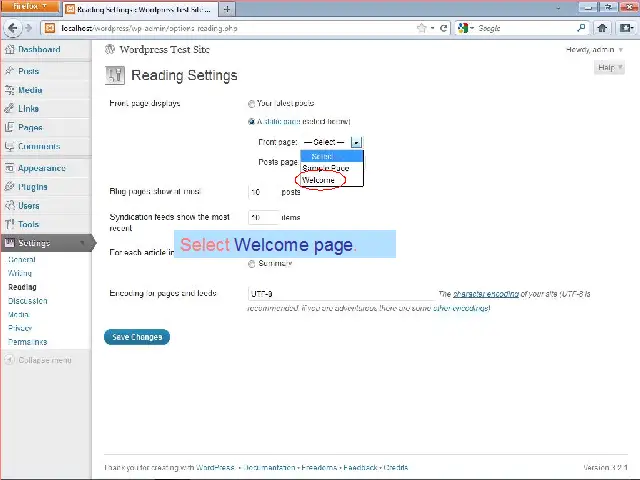Go to browser Home page icon
640x480 pixels.
[x=602, y=28]
